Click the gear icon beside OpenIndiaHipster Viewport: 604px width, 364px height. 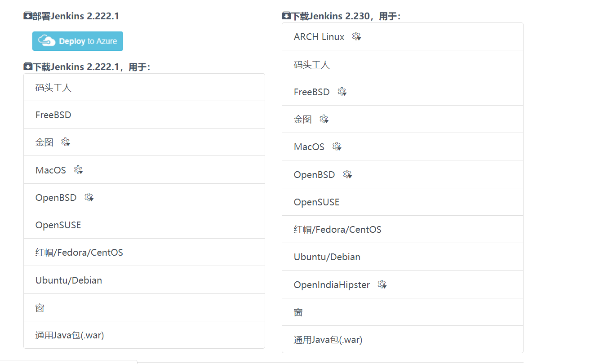(x=382, y=284)
